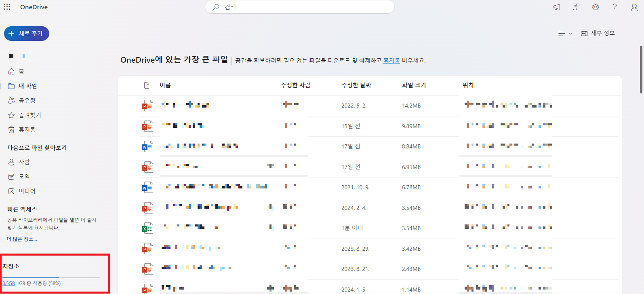The image size is (644, 294).
Task: Select the PowerPoint icon dated 2024. 2. 4.
Action: tap(147, 208)
